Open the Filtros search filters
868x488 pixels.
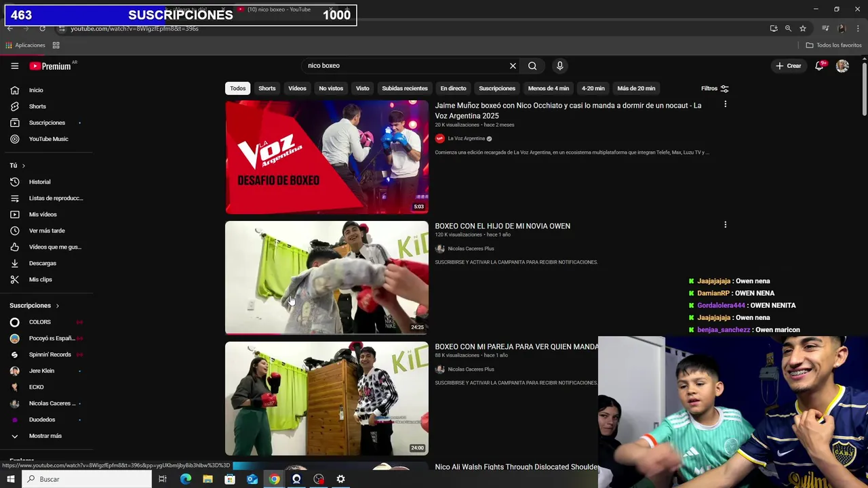tap(715, 88)
